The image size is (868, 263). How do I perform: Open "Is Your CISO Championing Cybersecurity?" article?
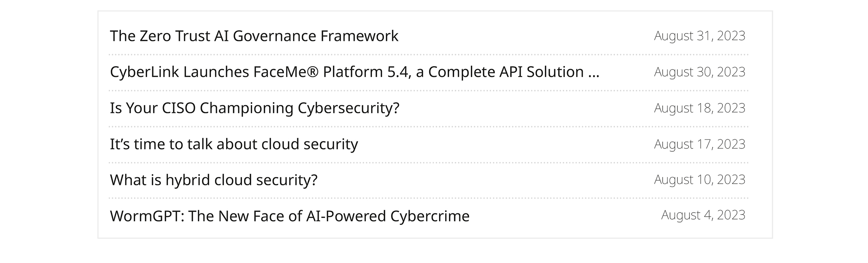click(254, 108)
